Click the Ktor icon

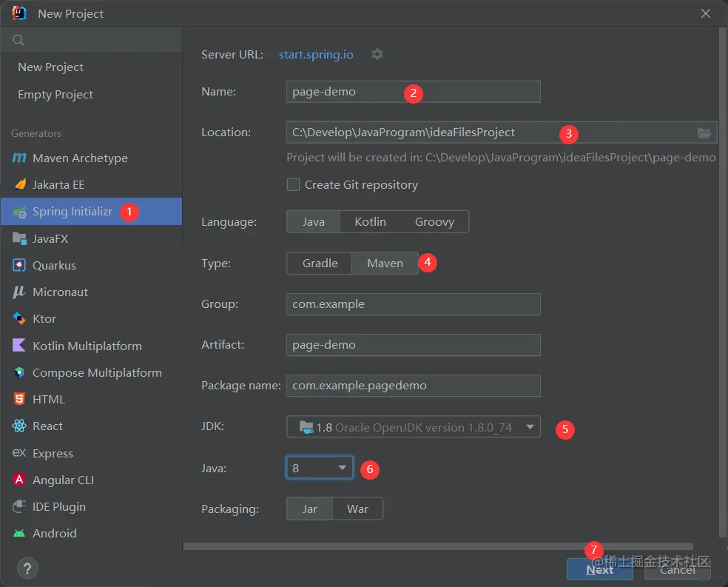(19, 318)
